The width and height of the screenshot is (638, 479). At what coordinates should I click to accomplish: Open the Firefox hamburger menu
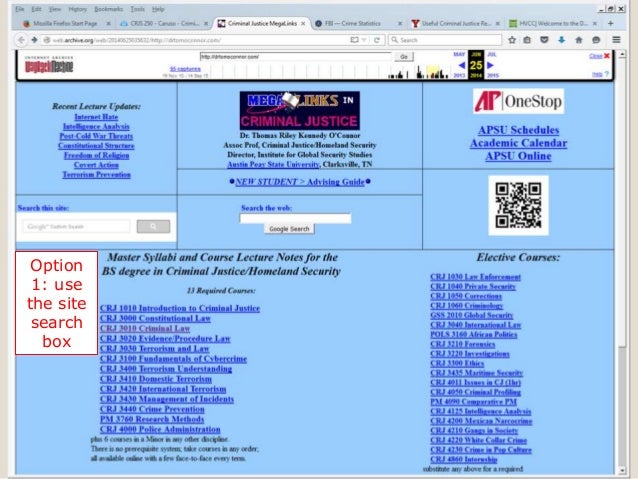616,39
